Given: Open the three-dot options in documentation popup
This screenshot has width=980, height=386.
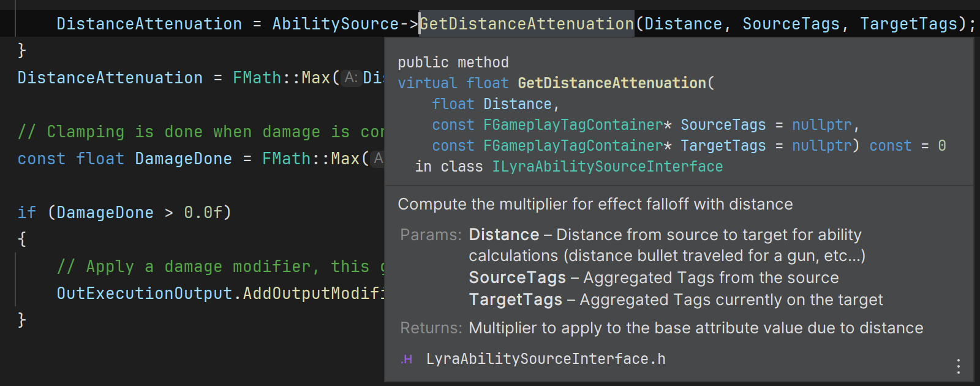Looking at the screenshot, I should 959,366.
